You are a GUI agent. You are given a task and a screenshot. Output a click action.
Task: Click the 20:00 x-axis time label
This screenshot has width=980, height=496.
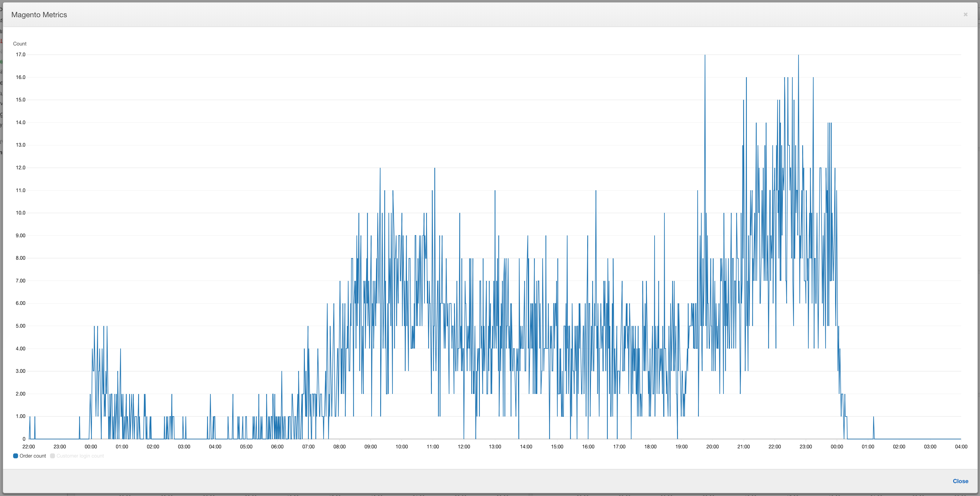[x=713, y=447]
